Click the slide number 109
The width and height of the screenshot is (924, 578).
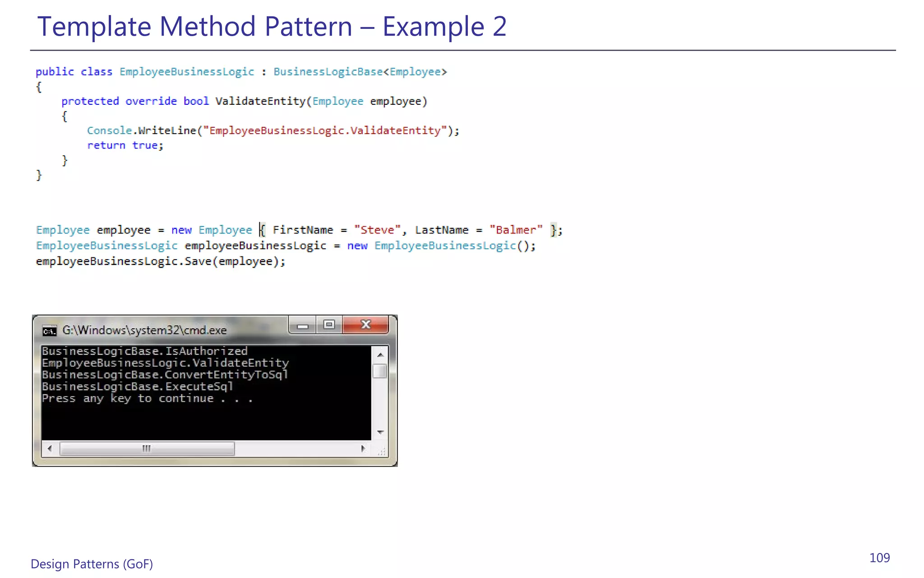tap(879, 558)
